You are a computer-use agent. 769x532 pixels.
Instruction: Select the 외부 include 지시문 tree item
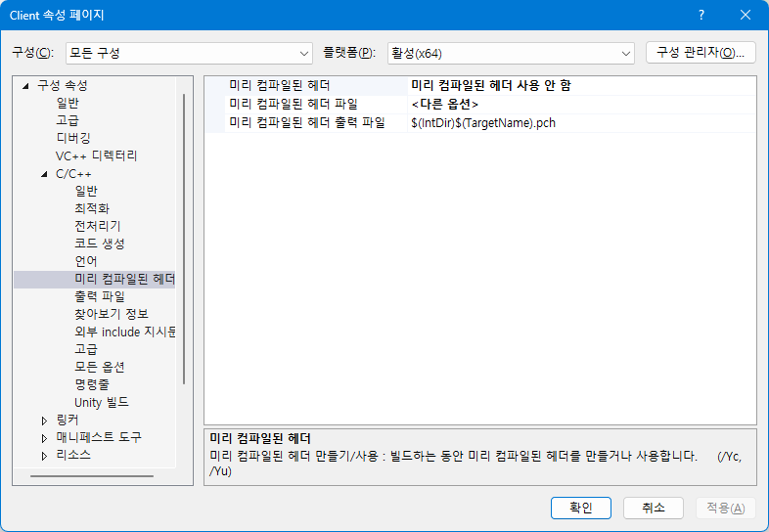[124, 332]
